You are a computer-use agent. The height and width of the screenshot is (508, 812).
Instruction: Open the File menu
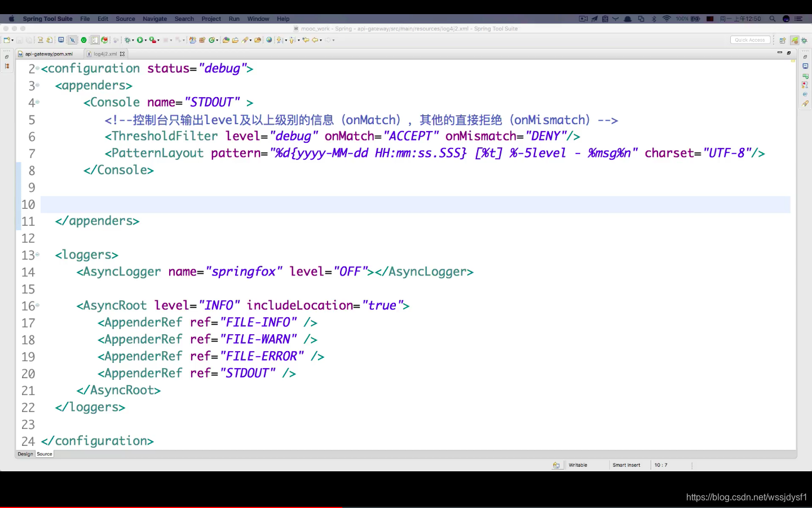pyautogui.click(x=85, y=19)
